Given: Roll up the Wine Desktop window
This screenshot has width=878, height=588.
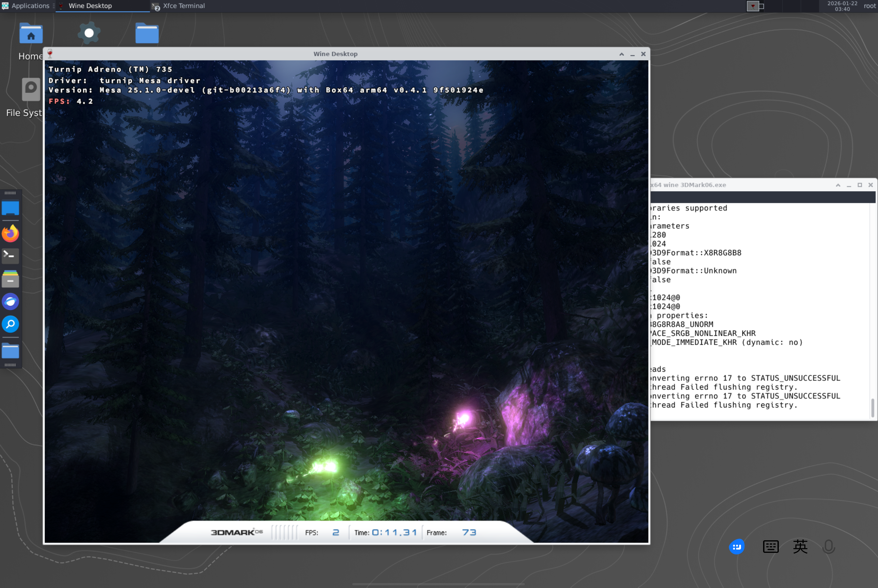Looking at the screenshot, I should coord(622,54).
